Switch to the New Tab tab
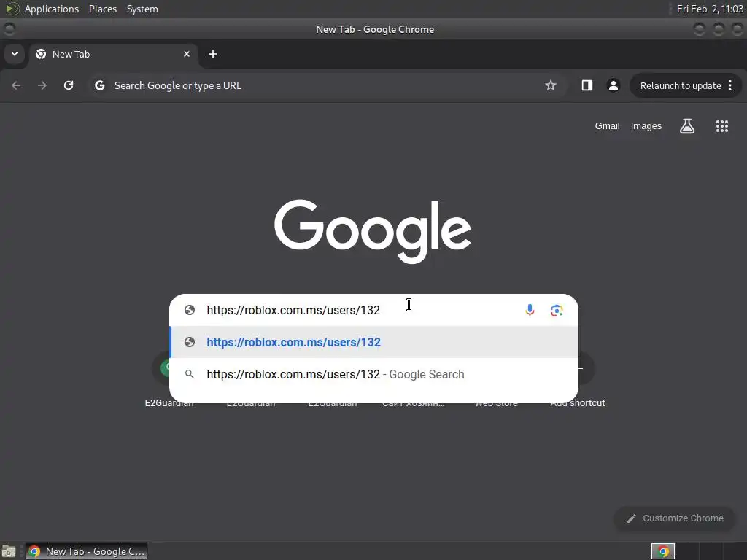 (x=113, y=54)
